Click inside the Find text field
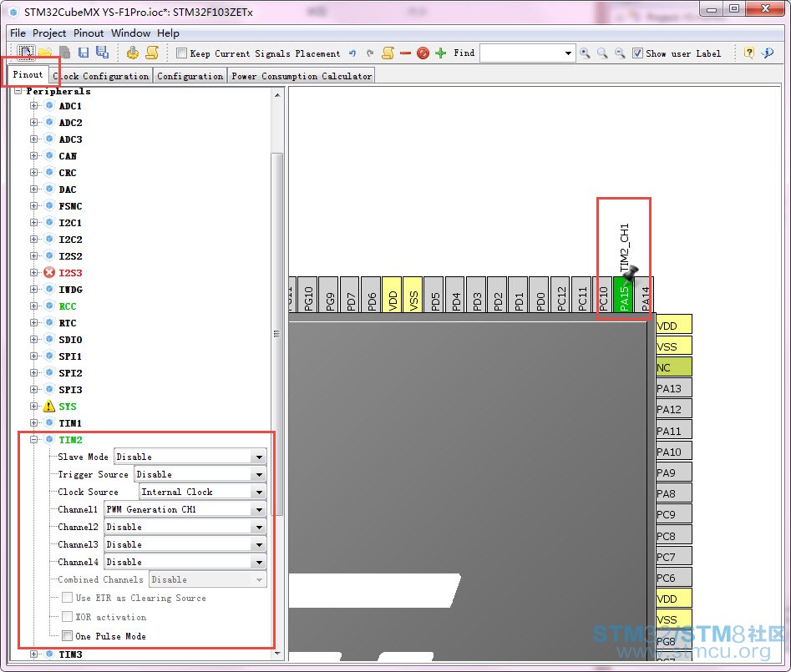The width and height of the screenshot is (791, 672). coord(520,53)
